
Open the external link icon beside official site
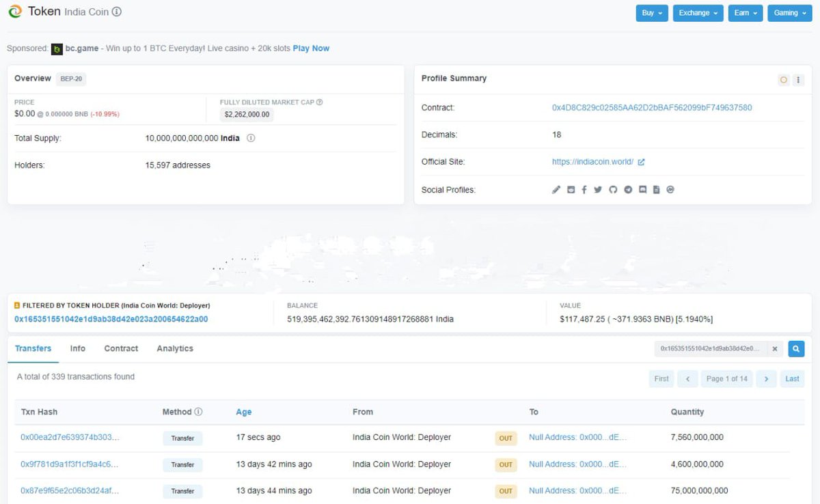(x=641, y=163)
